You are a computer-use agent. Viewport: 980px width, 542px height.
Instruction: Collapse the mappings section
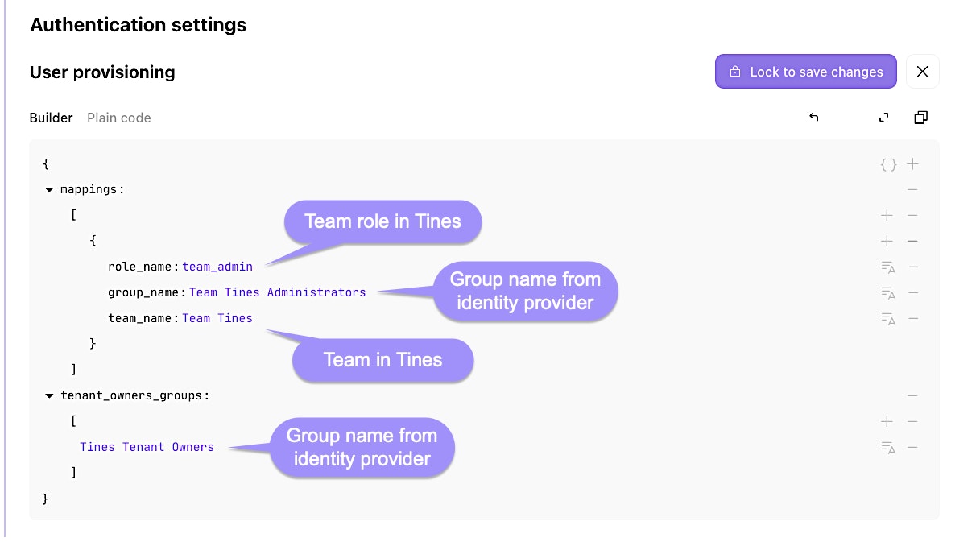(49, 190)
